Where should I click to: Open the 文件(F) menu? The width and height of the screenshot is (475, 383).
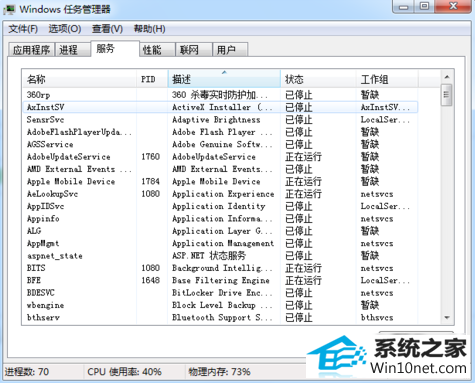(23, 29)
